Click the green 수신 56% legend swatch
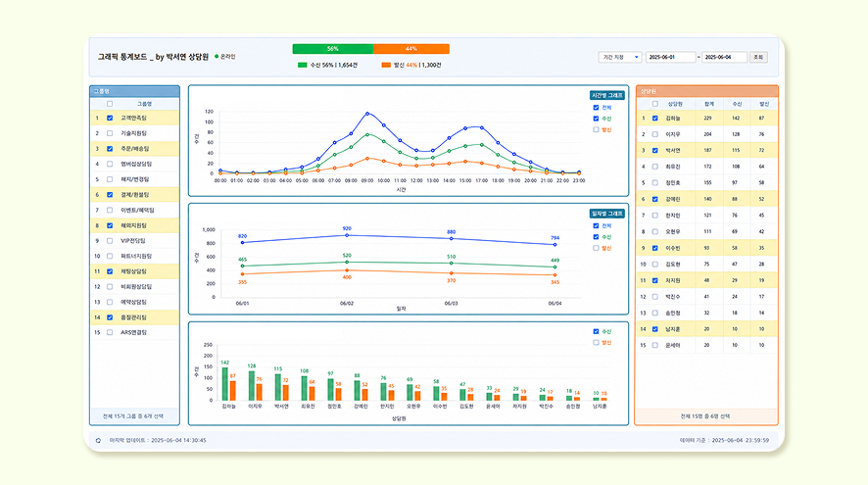The image size is (868, 485). (303, 65)
